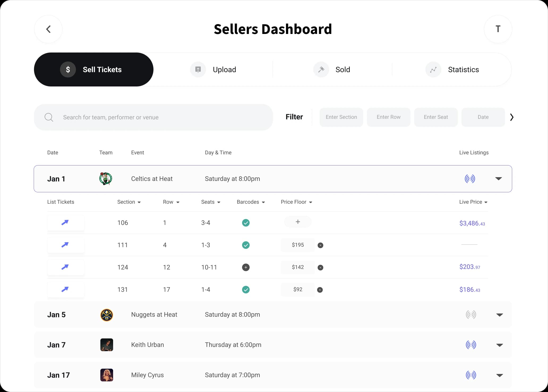Toggle the barcode checkmark for section 111
The width and height of the screenshot is (548, 392).
tap(246, 245)
